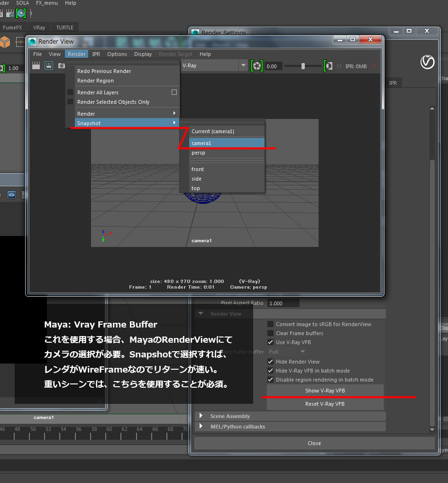Viewport: 448px width, 483px height.
Task: Click the V-Ray render shelf icon with green brackets
Action: click(x=20, y=13)
